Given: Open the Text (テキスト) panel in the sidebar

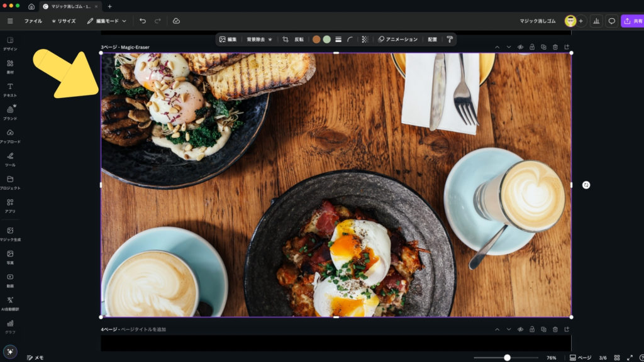Looking at the screenshot, I should pyautogui.click(x=10, y=89).
